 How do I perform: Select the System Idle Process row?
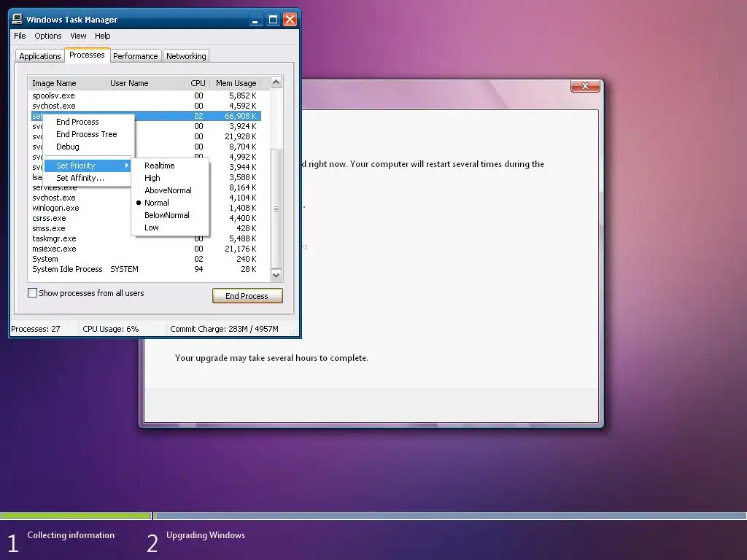(x=146, y=270)
